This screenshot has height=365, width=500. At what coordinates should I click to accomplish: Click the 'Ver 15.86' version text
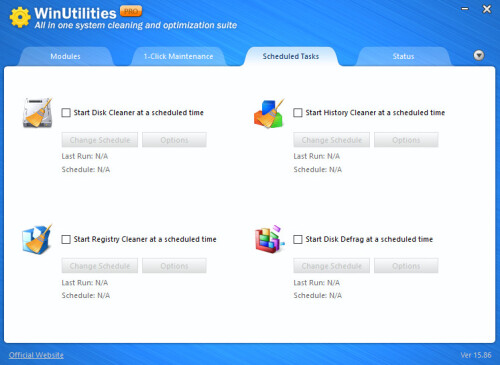tap(476, 355)
